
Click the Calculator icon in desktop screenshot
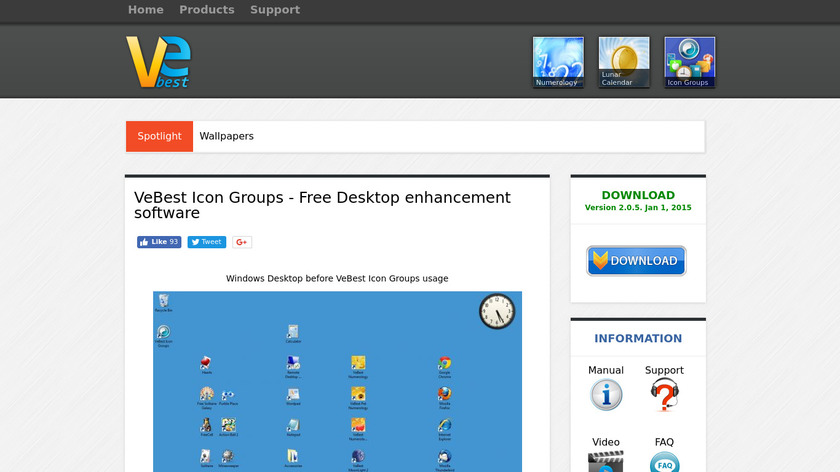[293, 334]
